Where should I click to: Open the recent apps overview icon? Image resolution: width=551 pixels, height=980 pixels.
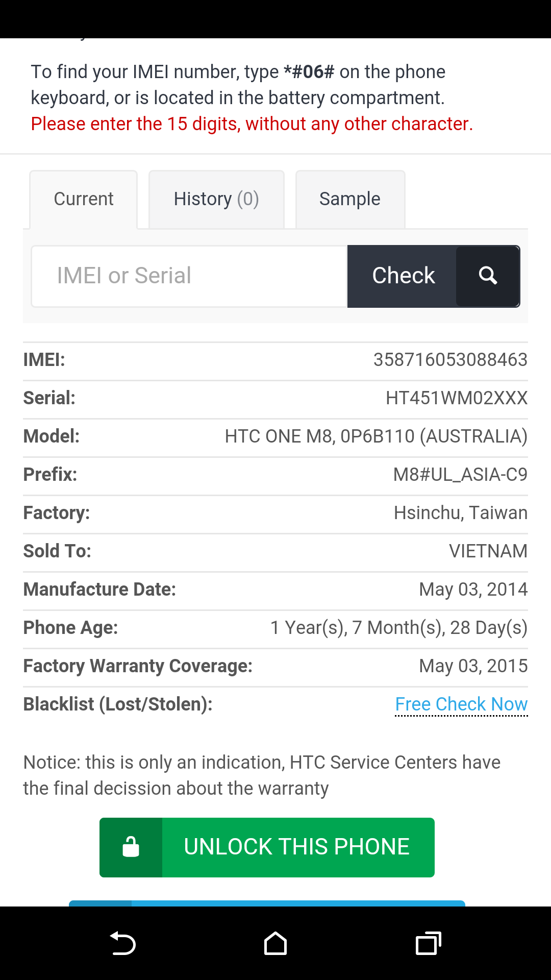[428, 943]
